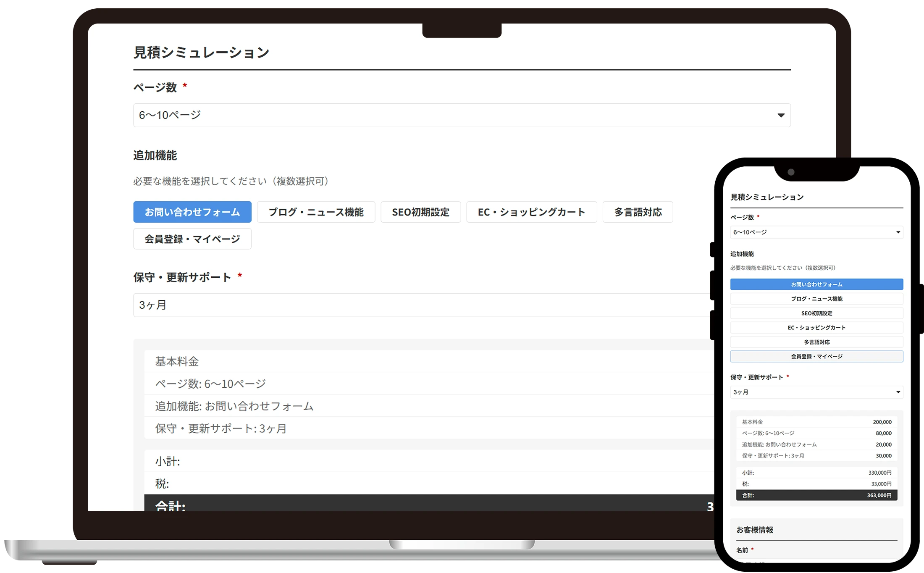The height and width of the screenshot is (573, 924).
Task: Open the ページ数 dropdown on laptop screen
Action: pos(420,115)
